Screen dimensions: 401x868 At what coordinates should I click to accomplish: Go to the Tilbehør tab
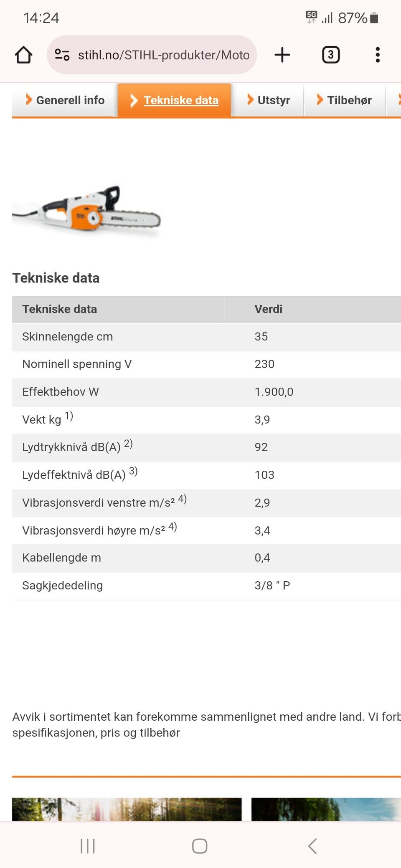click(345, 100)
